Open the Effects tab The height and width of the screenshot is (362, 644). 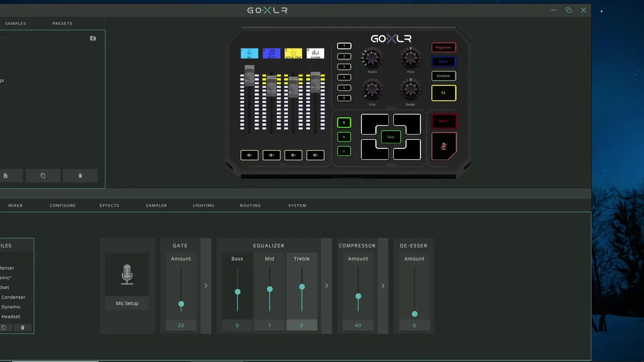(x=109, y=205)
